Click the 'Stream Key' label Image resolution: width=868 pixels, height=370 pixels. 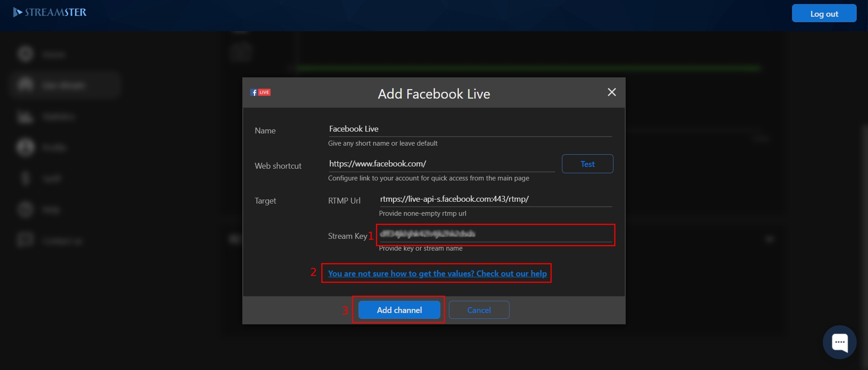[348, 236]
